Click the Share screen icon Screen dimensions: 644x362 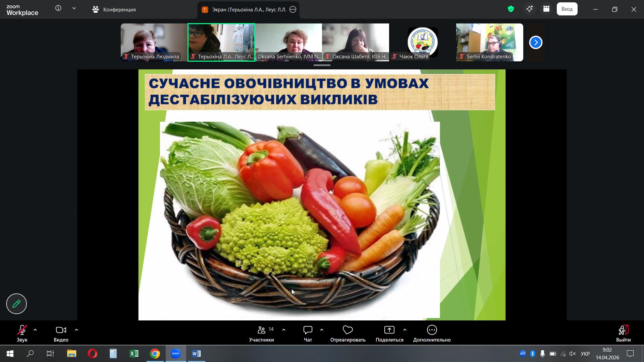click(389, 330)
